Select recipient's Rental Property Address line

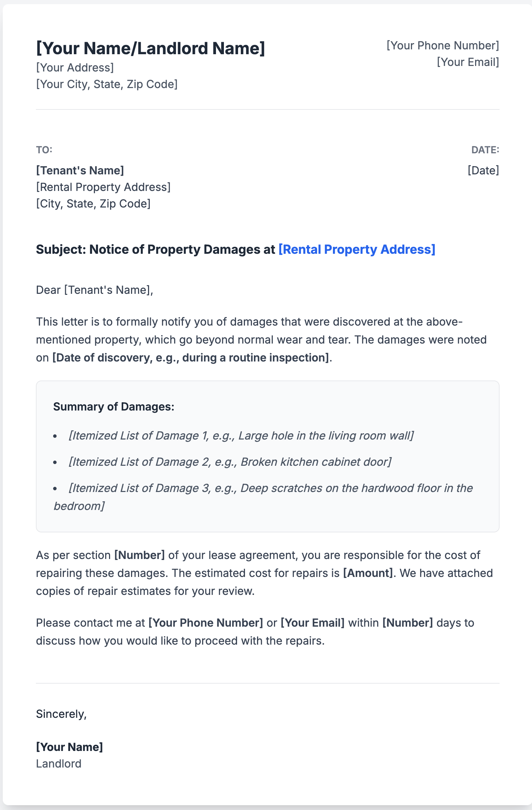coord(103,187)
